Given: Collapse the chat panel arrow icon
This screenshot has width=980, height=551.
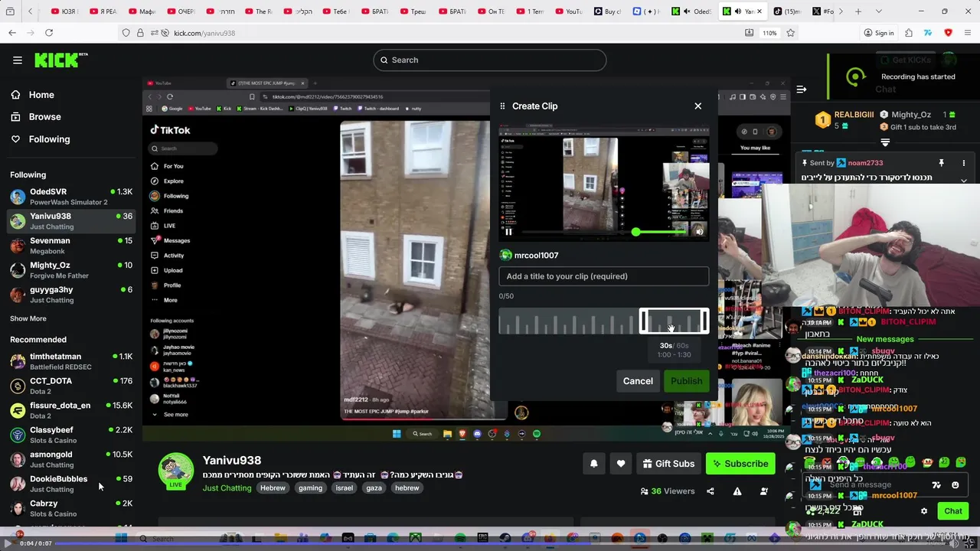Looking at the screenshot, I should pos(801,90).
